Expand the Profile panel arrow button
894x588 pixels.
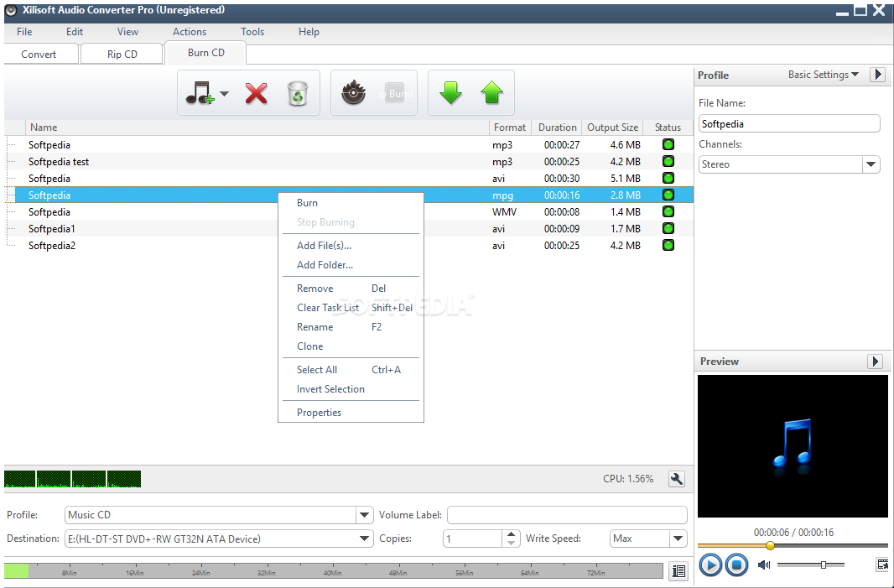877,75
